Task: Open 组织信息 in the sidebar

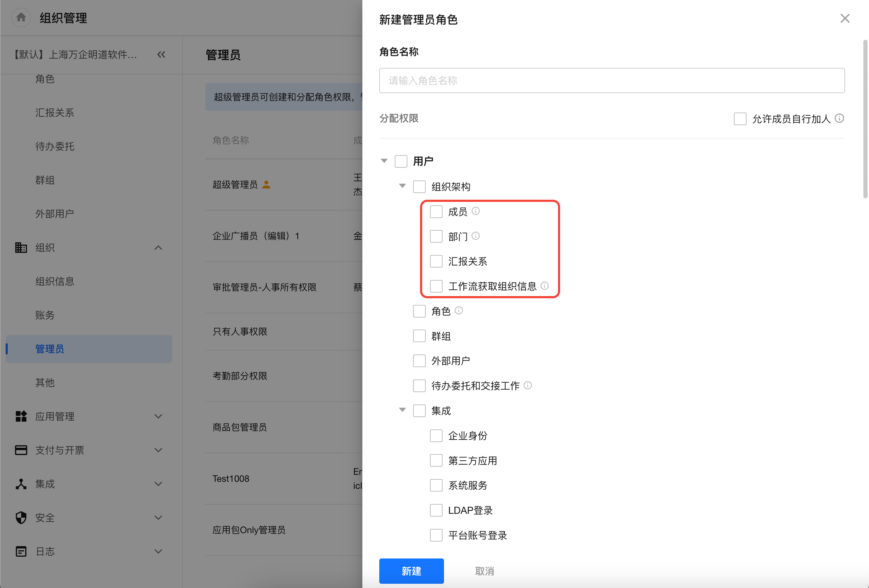Action: point(55,281)
